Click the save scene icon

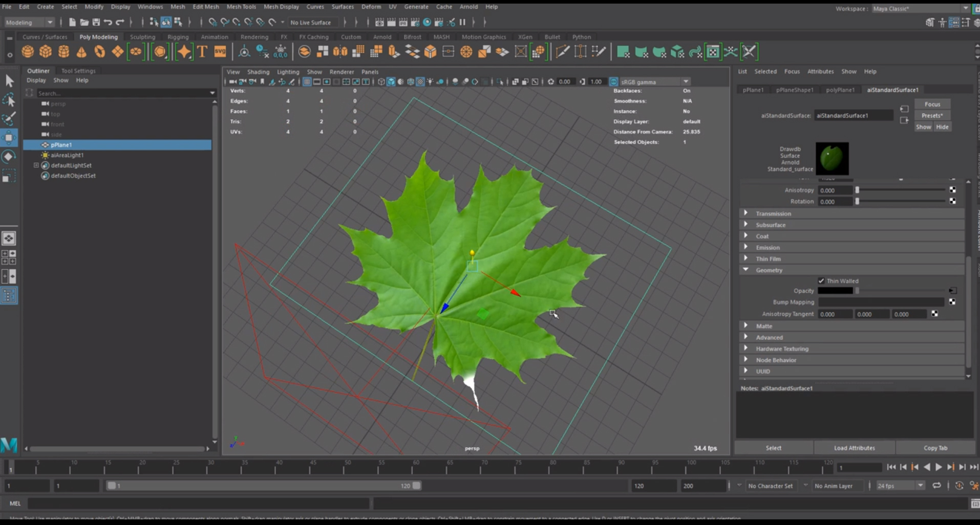(x=96, y=22)
